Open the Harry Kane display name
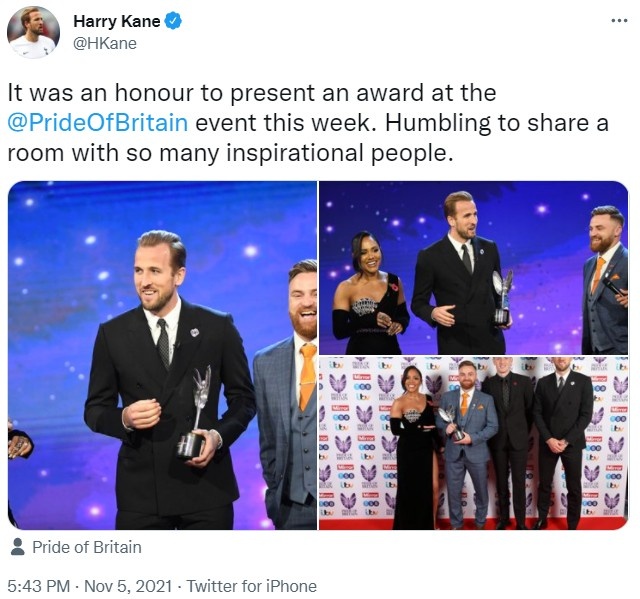 (117, 21)
